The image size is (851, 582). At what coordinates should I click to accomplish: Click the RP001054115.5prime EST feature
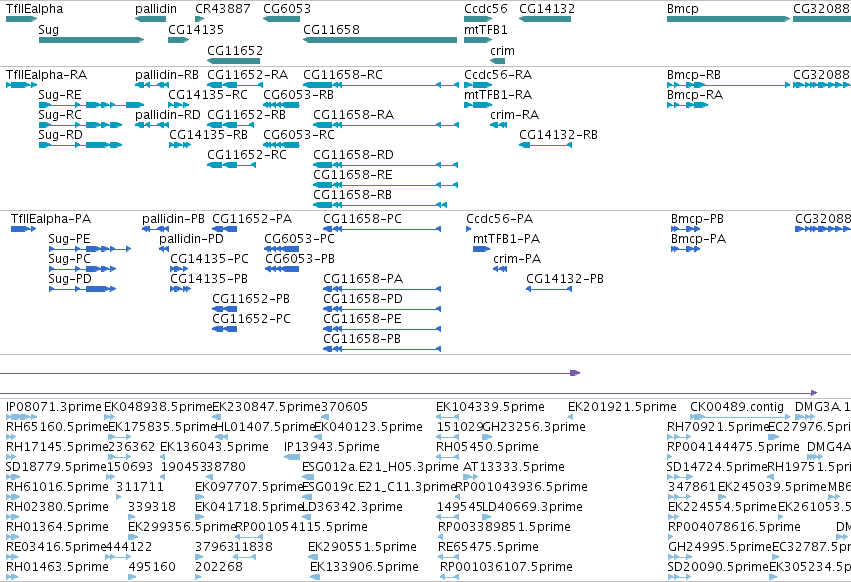point(251,537)
